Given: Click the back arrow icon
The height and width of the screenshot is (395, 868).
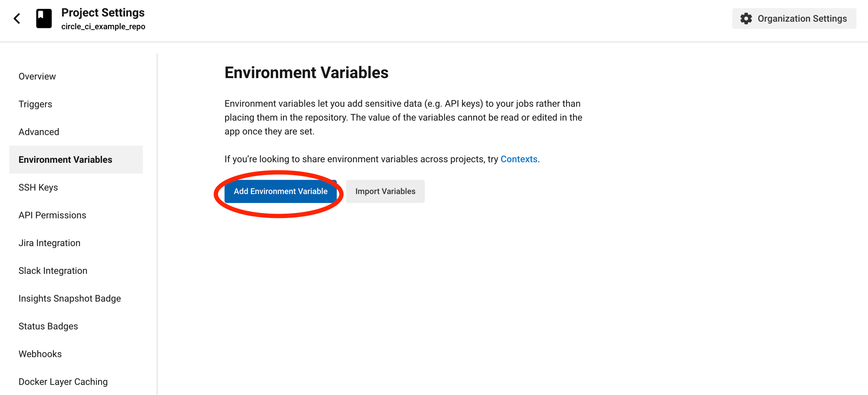Looking at the screenshot, I should pos(17,18).
